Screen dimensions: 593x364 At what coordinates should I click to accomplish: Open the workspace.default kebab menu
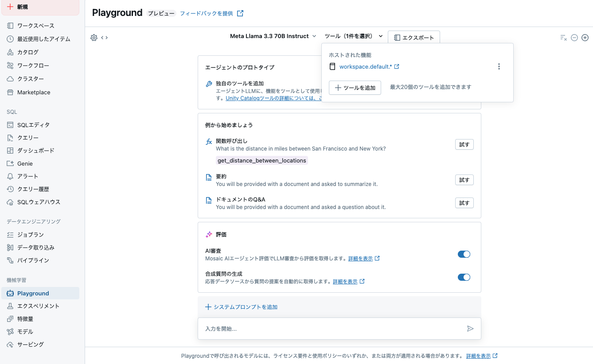pyautogui.click(x=499, y=66)
